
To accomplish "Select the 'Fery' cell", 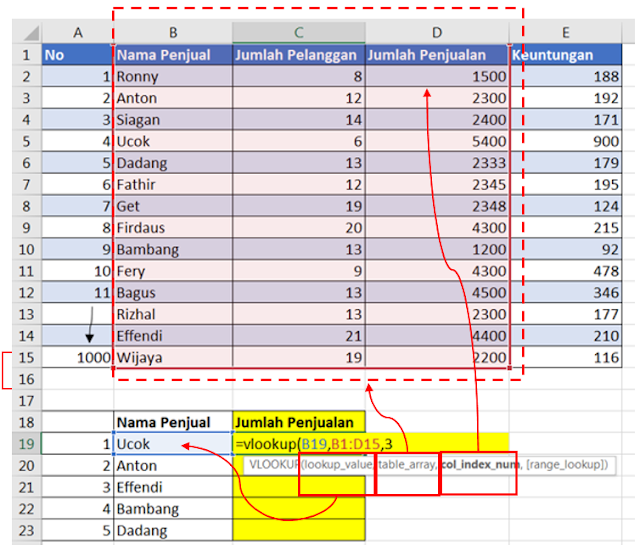I will [173, 271].
